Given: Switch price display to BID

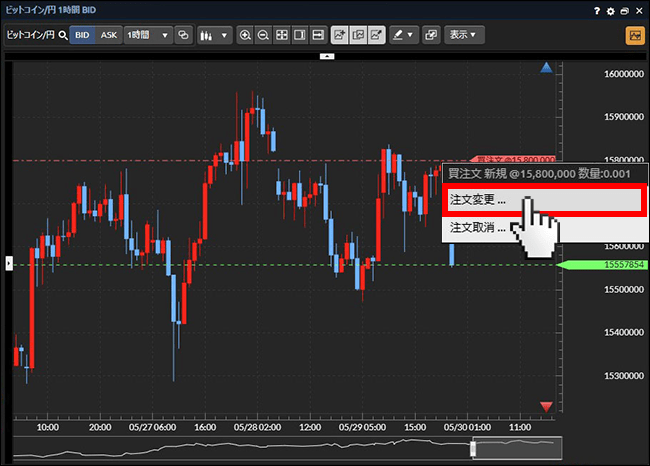Looking at the screenshot, I should tap(83, 35).
